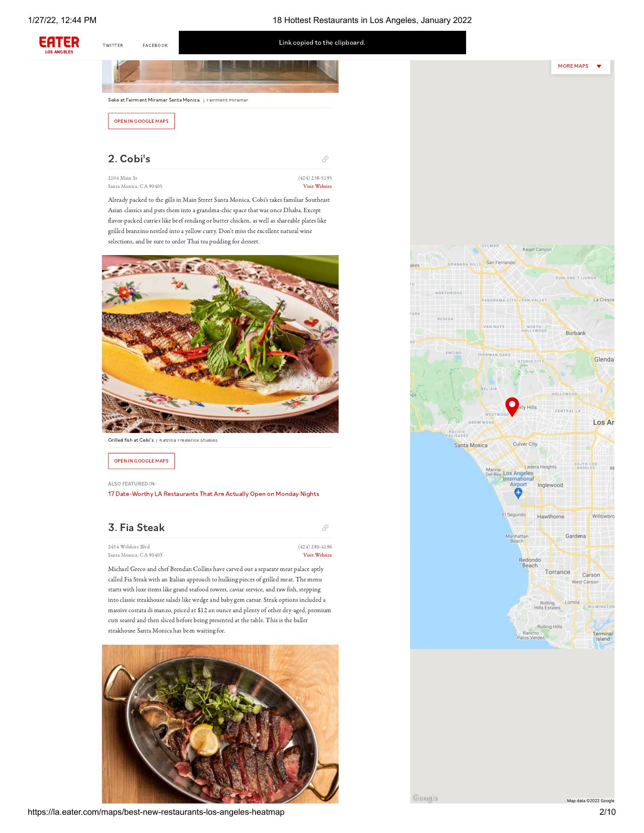644x833 pixels.
Task: View the Fia Steak dish photo
Action: [x=220, y=724]
